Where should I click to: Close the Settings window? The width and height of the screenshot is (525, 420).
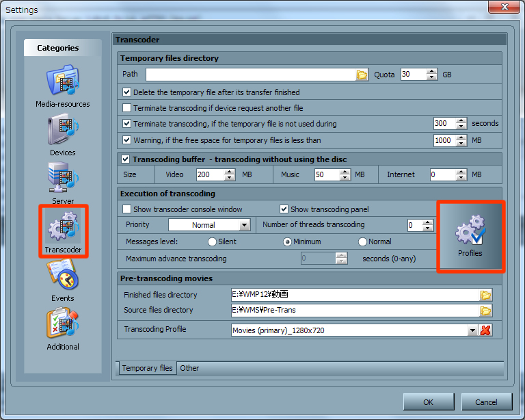504,7
